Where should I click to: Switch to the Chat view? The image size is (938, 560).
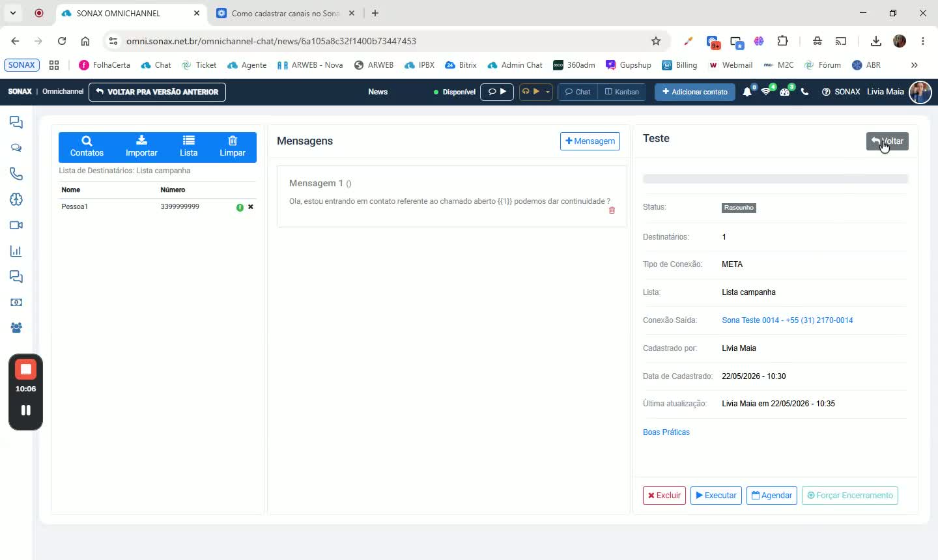click(x=578, y=92)
